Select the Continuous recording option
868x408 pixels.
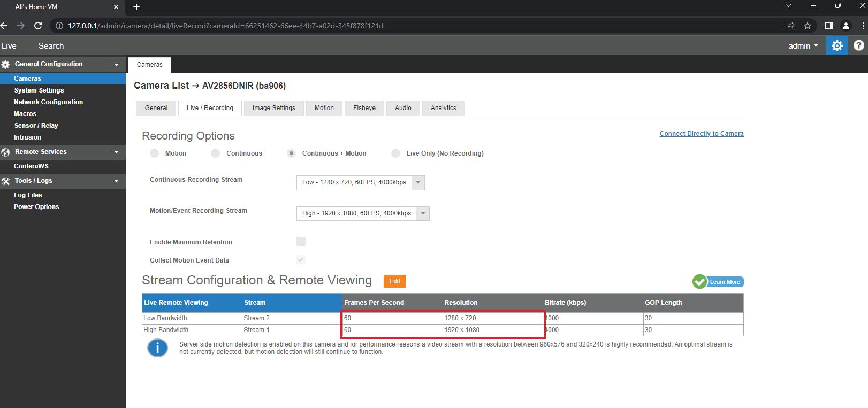click(x=216, y=153)
